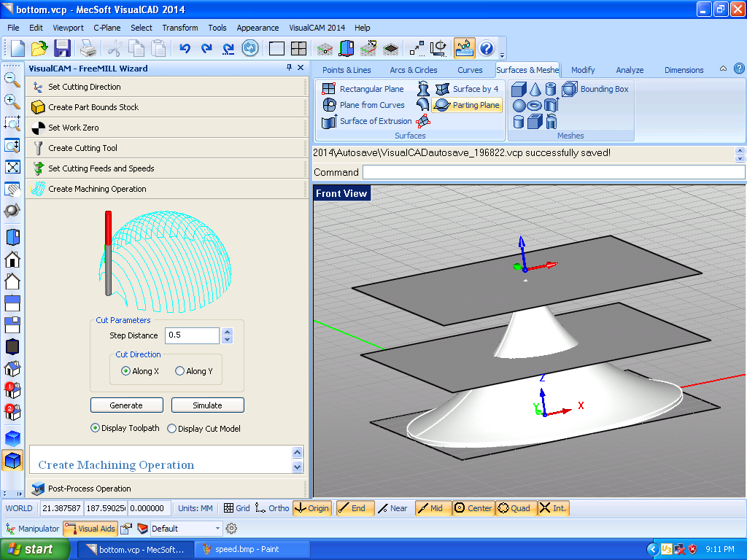Decrease Step Distance with down arrow

[228, 340]
